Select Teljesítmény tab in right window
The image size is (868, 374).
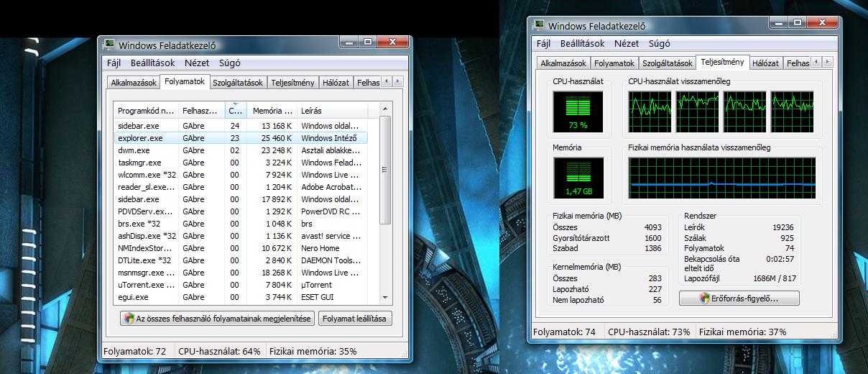(x=723, y=62)
